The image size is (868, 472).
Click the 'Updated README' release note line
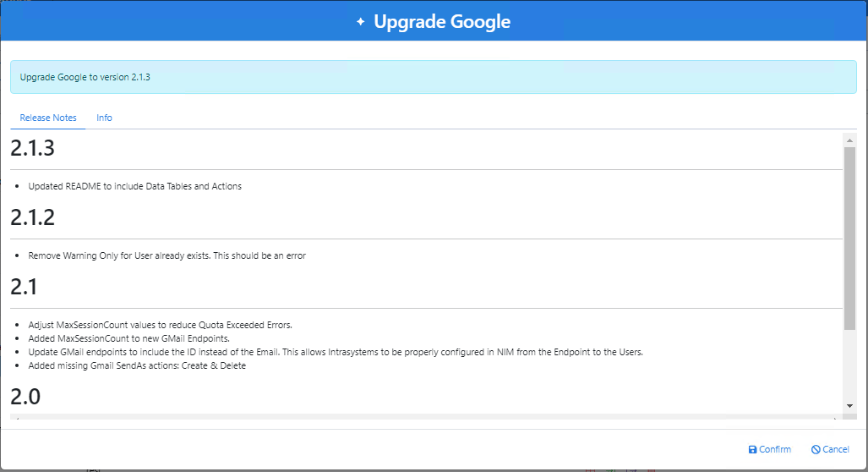point(135,186)
